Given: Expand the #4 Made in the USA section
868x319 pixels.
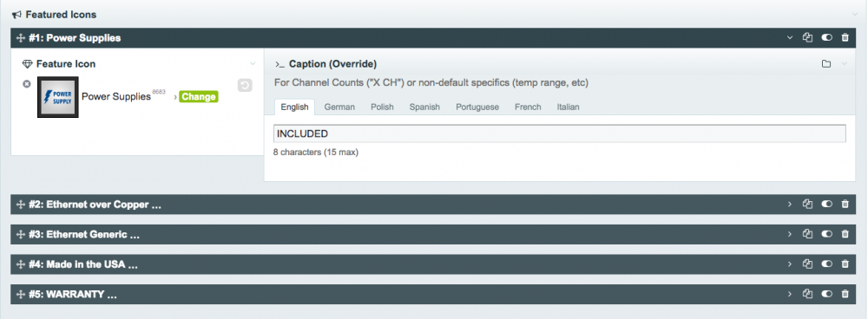Looking at the screenshot, I should [x=790, y=264].
